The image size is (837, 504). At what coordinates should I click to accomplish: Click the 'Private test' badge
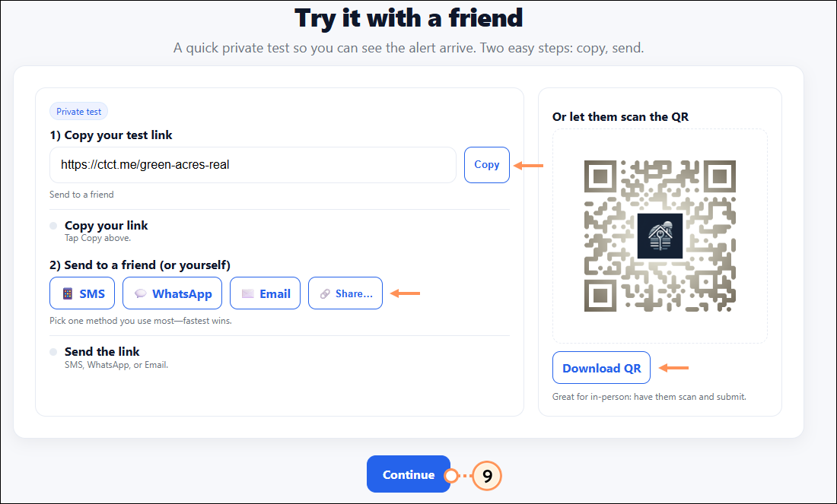pyautogui.click(x=79, y=112)
